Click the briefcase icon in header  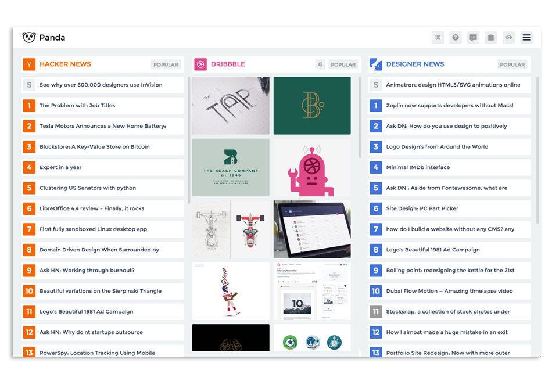tap(491, 37)
